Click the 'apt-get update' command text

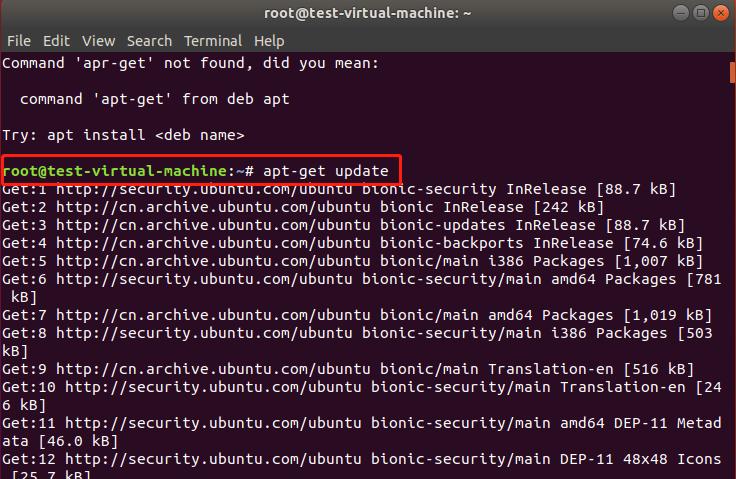325,171
